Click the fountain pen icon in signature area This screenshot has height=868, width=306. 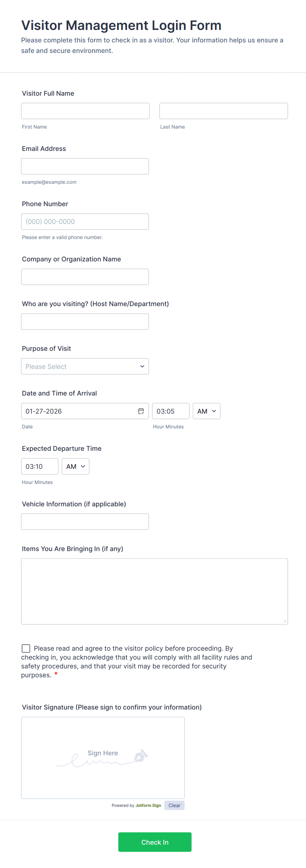(141, 755)
